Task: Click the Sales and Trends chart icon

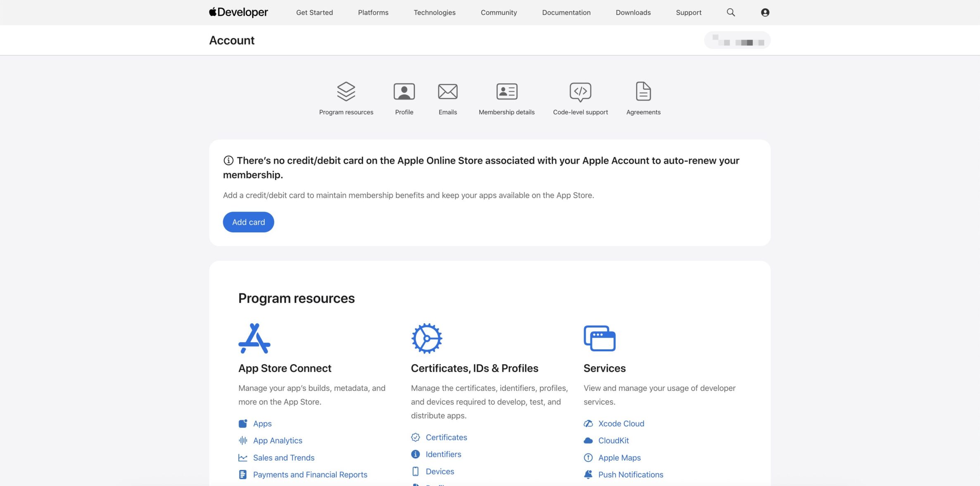Action: click(243, 458)
